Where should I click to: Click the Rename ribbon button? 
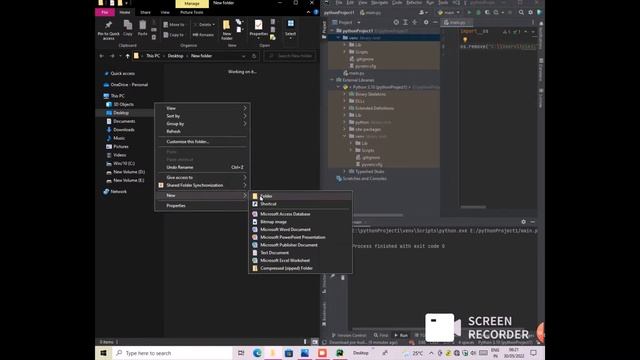pos(203,35)
